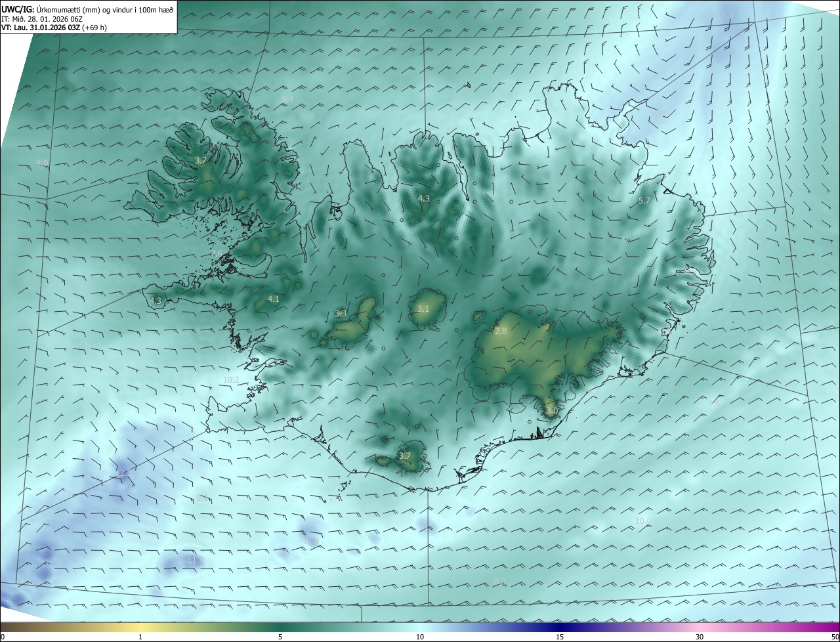Select the 3.1 value on the central glacier

[x=423, y=309]
